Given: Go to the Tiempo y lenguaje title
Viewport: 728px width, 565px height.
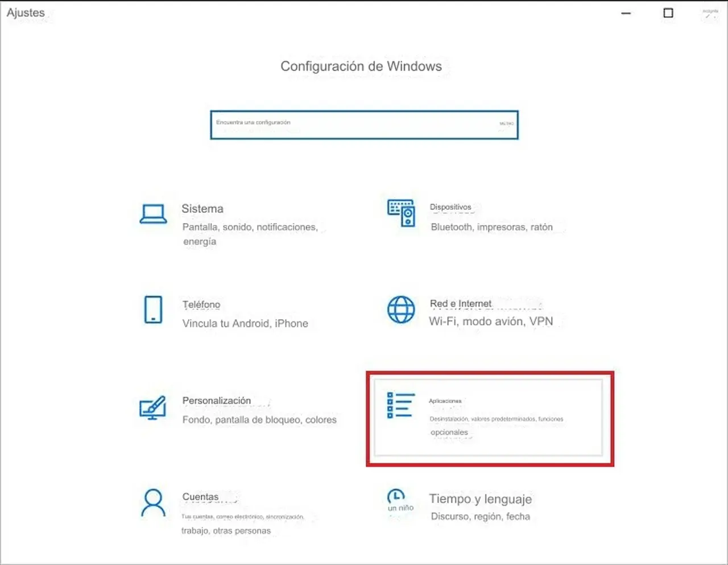Looking at the screenshot, I should (x=481, y=499).
